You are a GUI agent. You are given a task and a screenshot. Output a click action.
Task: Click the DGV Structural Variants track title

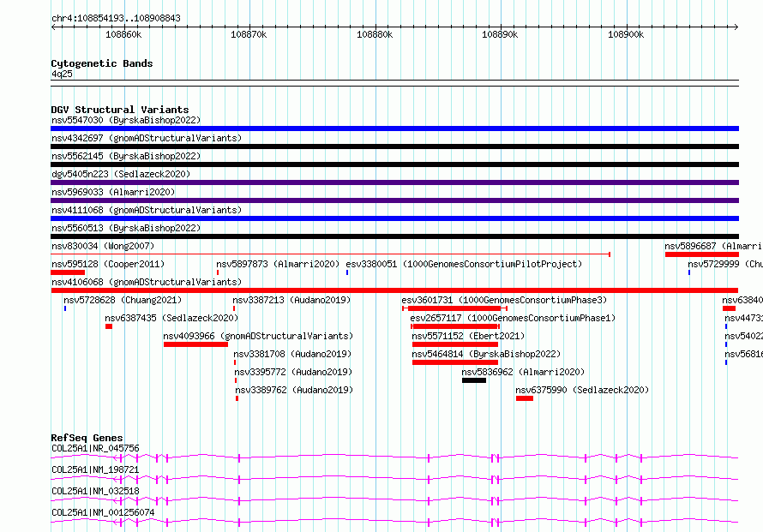pos(120,110)
